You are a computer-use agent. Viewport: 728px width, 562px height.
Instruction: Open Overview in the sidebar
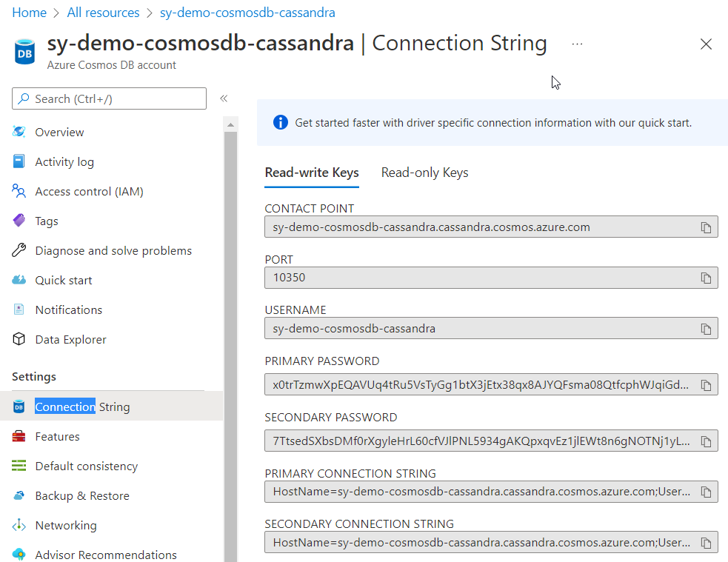tap(59, 133)
